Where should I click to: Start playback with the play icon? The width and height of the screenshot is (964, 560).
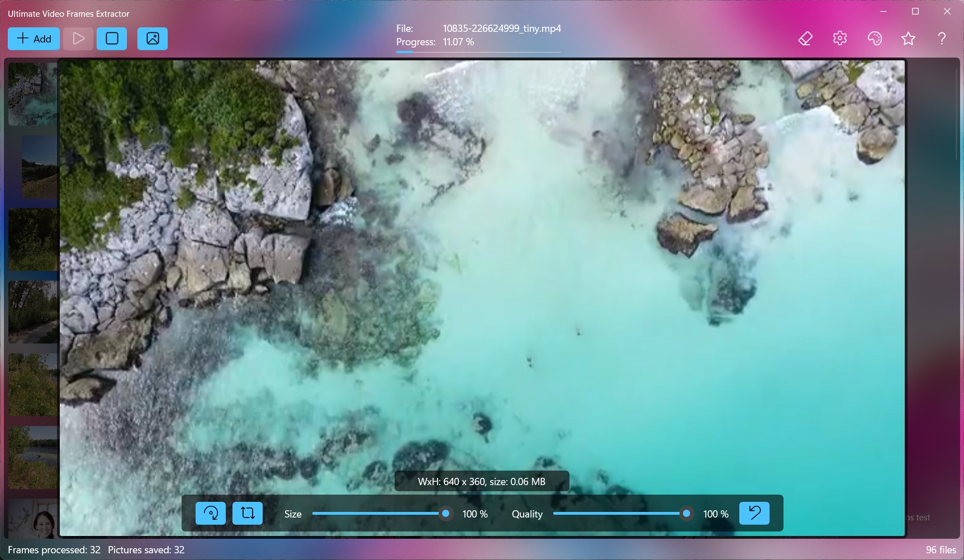[x=78, y=39]
